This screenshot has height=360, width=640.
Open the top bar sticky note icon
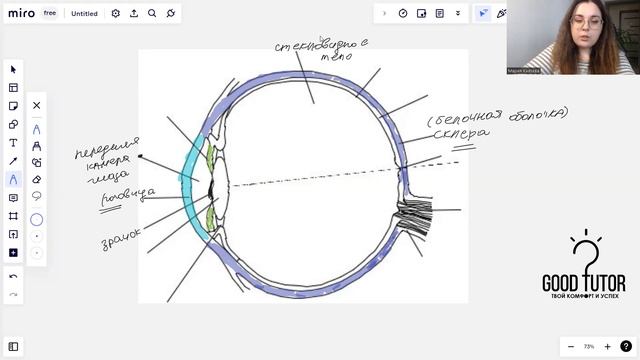[421, 13]
